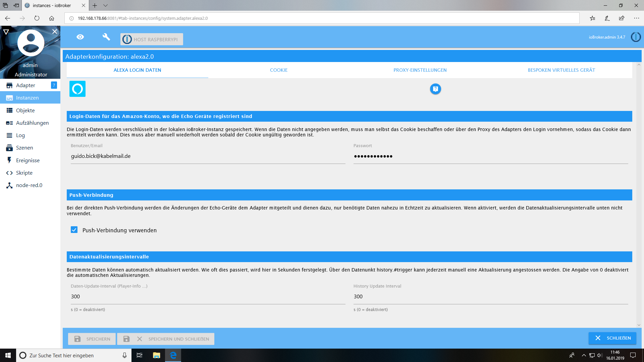Click the admin user avatar

[x=31, y=43]
